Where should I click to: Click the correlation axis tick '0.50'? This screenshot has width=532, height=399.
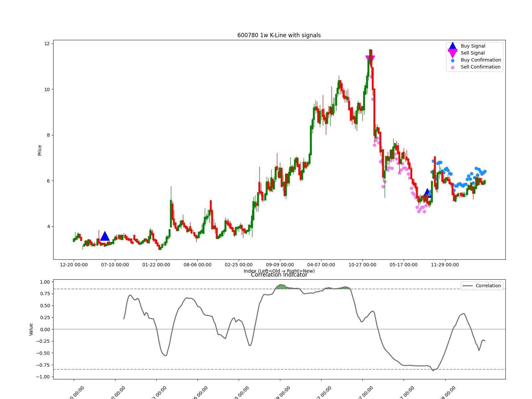point(45,306)
